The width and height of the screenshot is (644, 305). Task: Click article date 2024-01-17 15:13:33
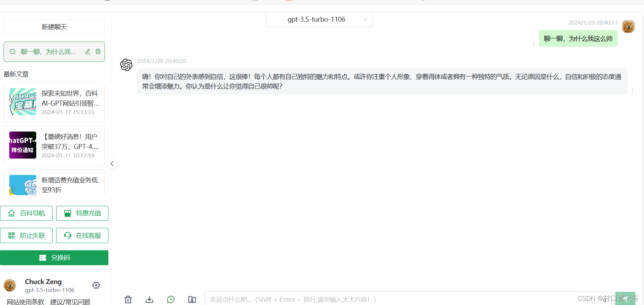[68, 112]
